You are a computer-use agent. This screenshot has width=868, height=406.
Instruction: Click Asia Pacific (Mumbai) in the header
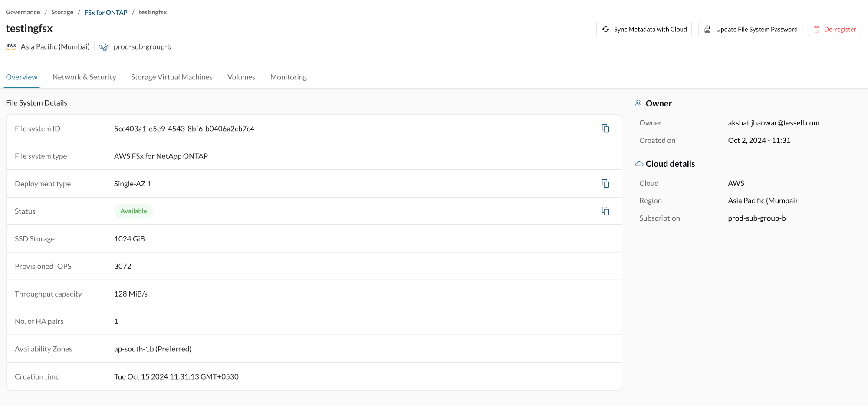55,46
